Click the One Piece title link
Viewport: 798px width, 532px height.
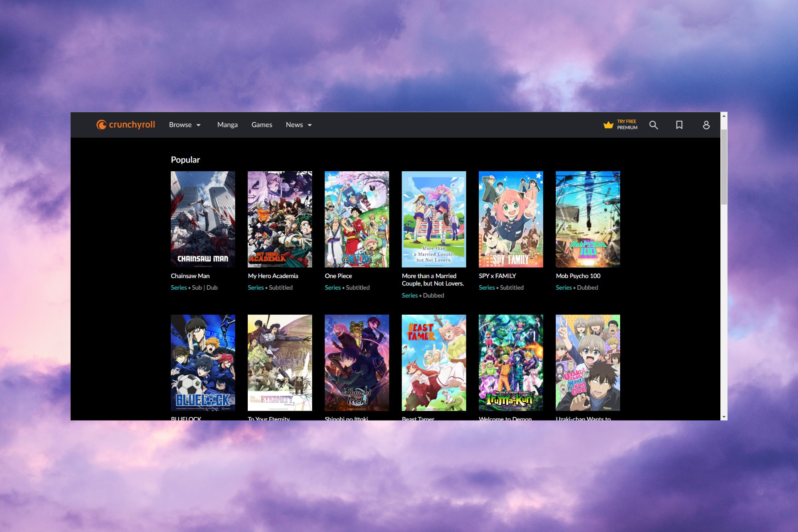pos(338,276)
